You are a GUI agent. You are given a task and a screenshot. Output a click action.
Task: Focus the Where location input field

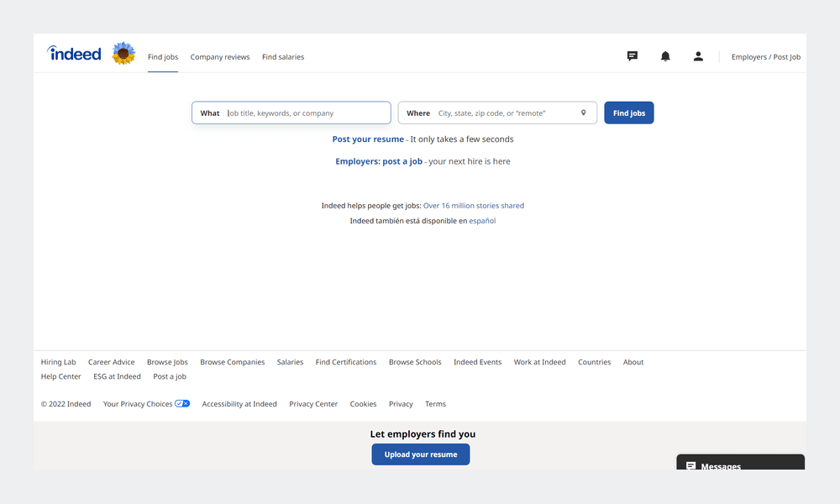[x=497, y=113]
